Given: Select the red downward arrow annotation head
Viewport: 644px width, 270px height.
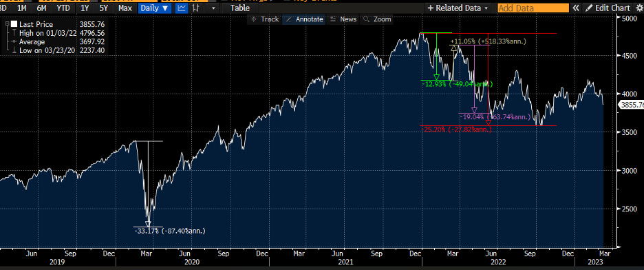Looking at the screenshot, I should click(x=489, y=123).
